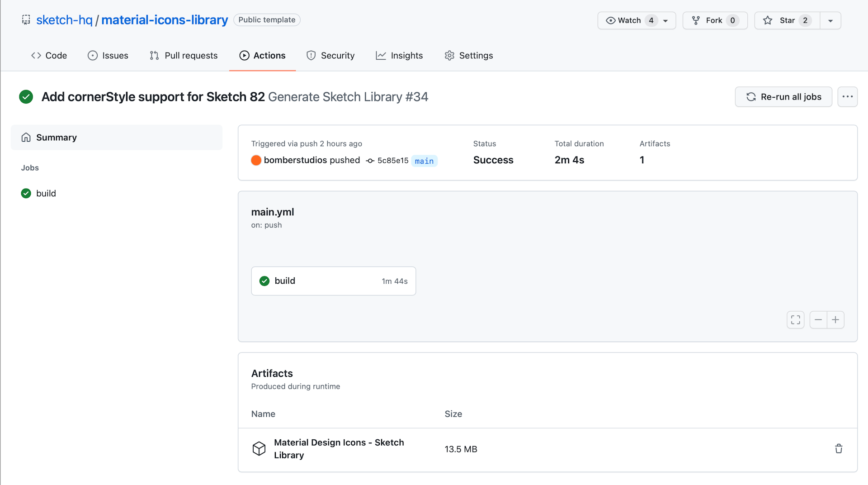The height and width of the screenshot is (485, 868).
Task: Open the run options kebab menu
Action: (x=848, y=97)
